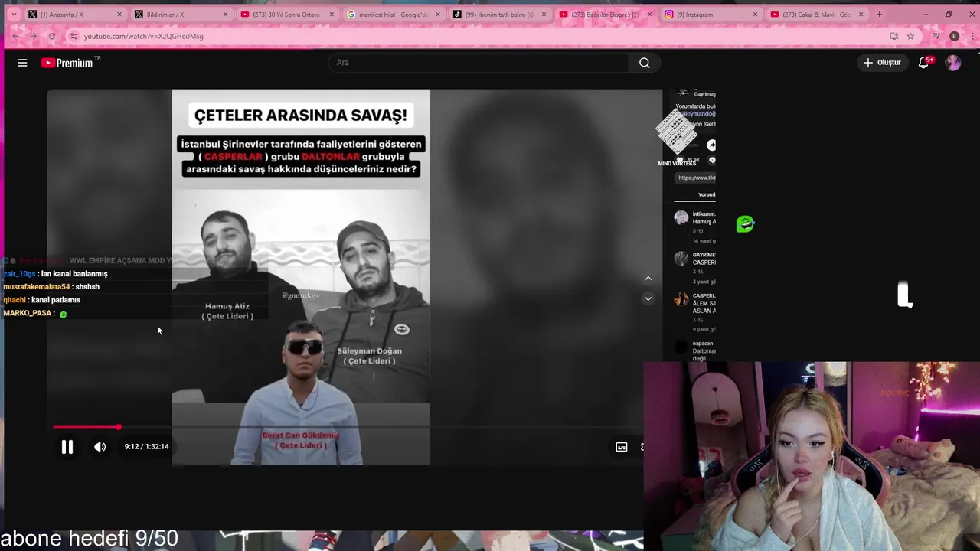Focus the youtube.com address bar
Viewport: 980px width, 551px height.
tap(482, 36)
